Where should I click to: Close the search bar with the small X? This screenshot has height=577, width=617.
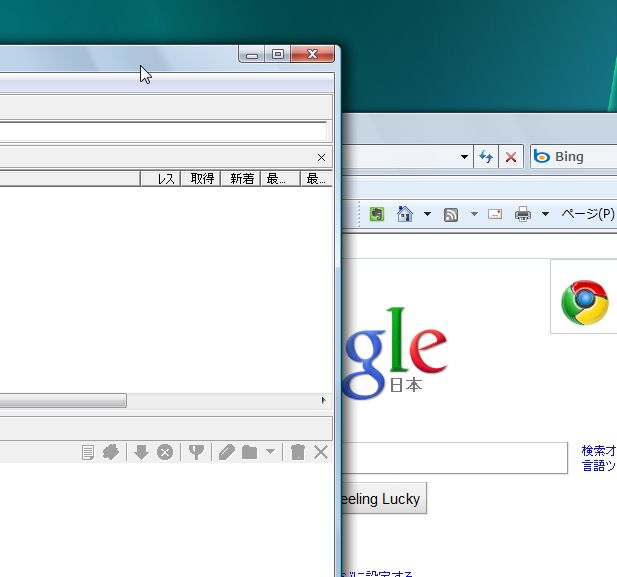(321, 158)
